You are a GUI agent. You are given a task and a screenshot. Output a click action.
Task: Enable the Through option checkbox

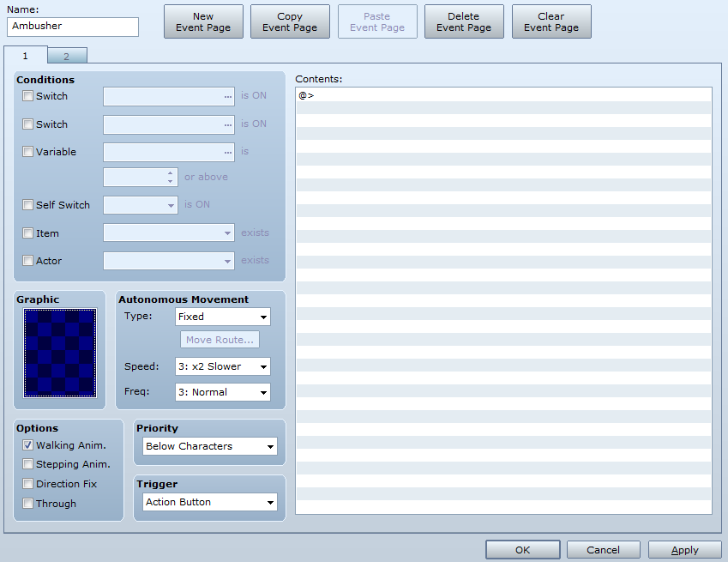point(28,504)
